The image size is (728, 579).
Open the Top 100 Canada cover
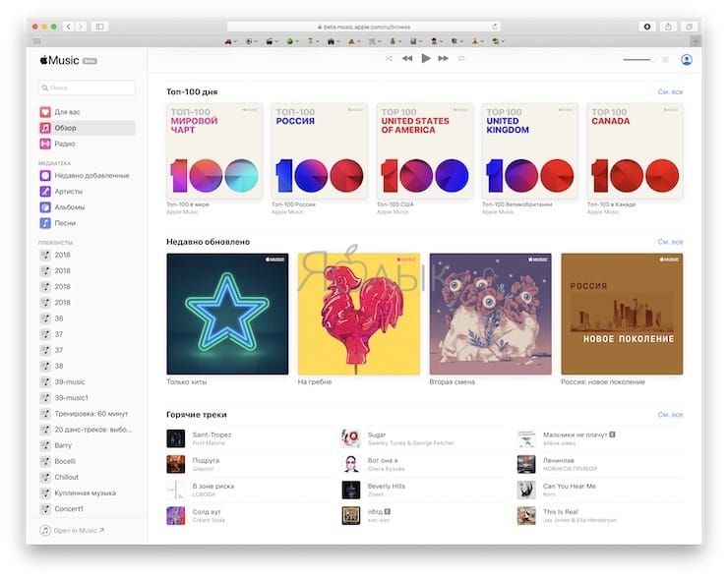click(x=636, y=150)
